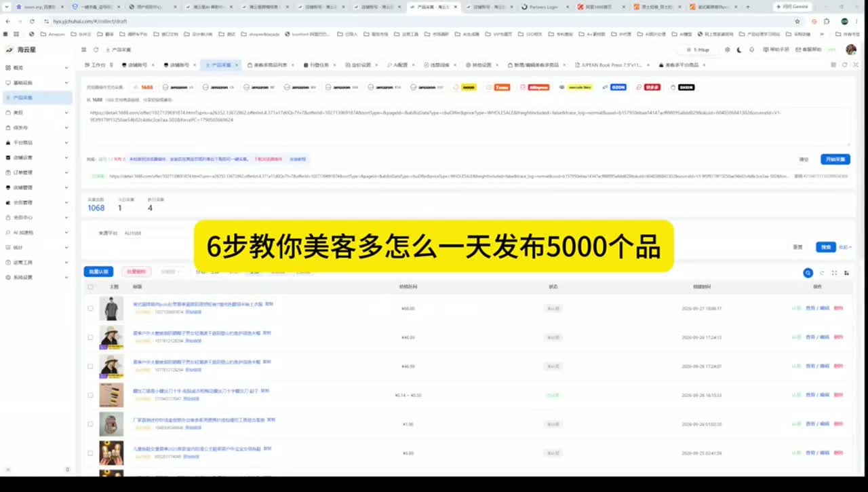Open the jacket product thumbnail in ¥68.00 row

(x=111, y=308)
